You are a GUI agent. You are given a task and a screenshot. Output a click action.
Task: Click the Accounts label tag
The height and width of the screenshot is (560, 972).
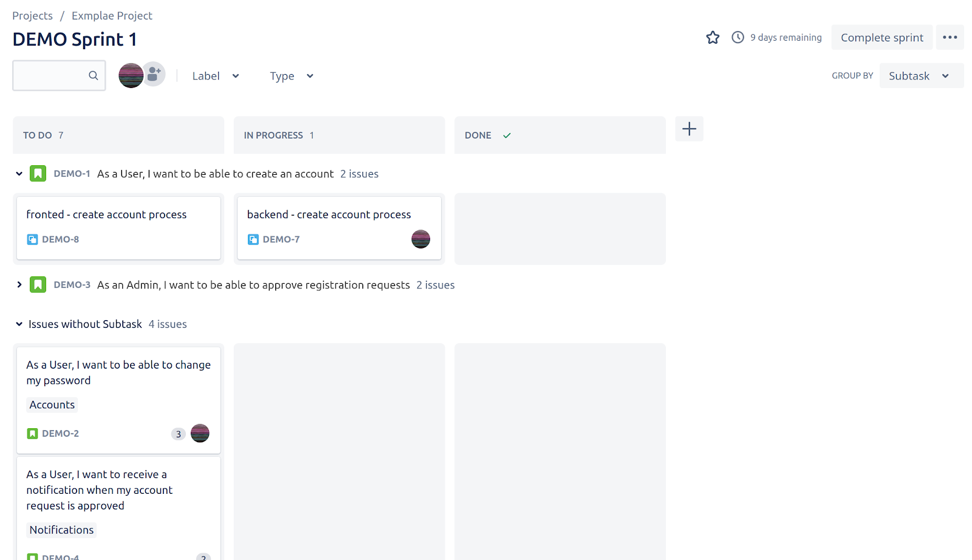coord(52,405)
